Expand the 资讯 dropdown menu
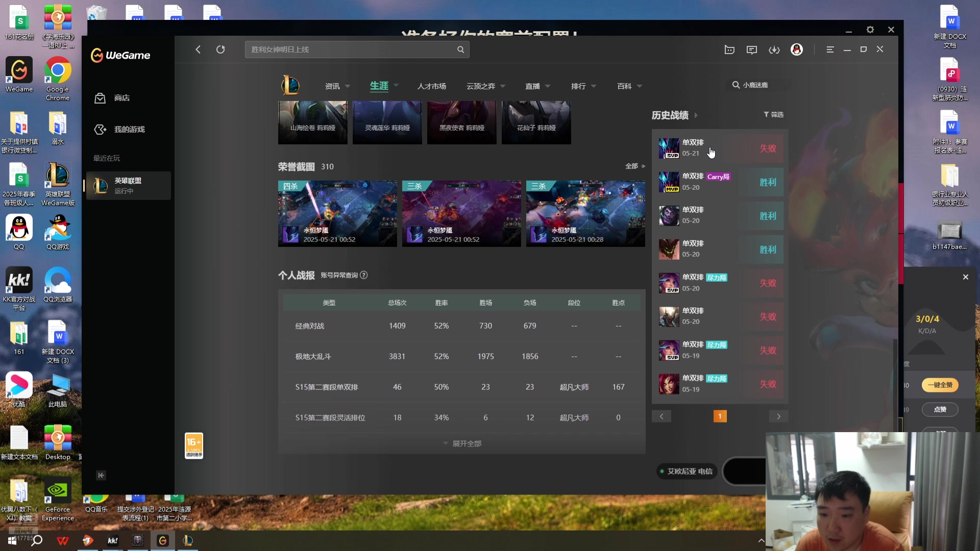The image size is (980, 551). (348, 86)
